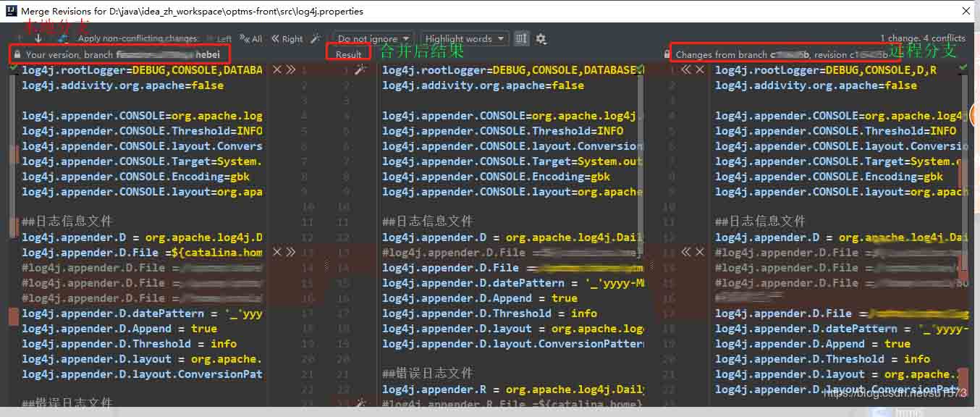Click magic wand resolve conflicts toolbar icon
980x417 pixels.
316,38
